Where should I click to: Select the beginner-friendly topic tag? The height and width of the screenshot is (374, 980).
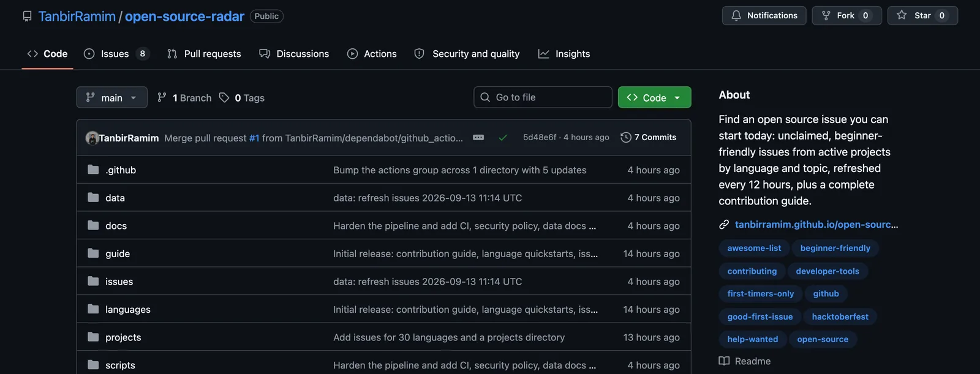835,248
